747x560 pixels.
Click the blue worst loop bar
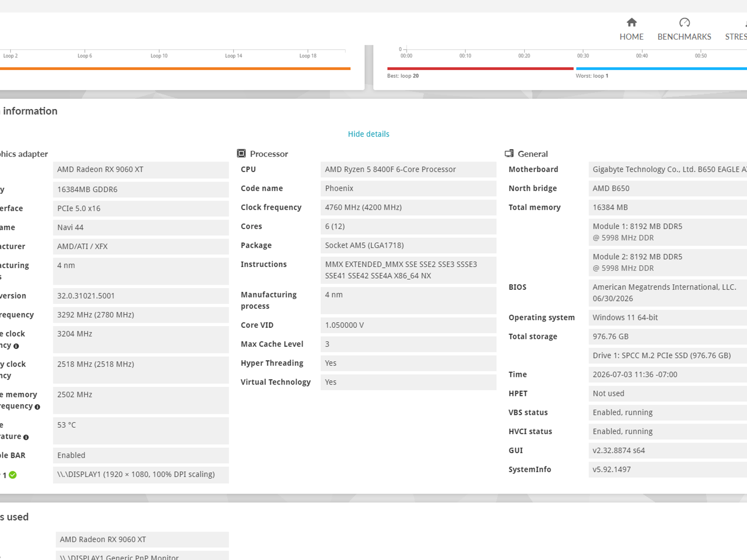point(661,69)
